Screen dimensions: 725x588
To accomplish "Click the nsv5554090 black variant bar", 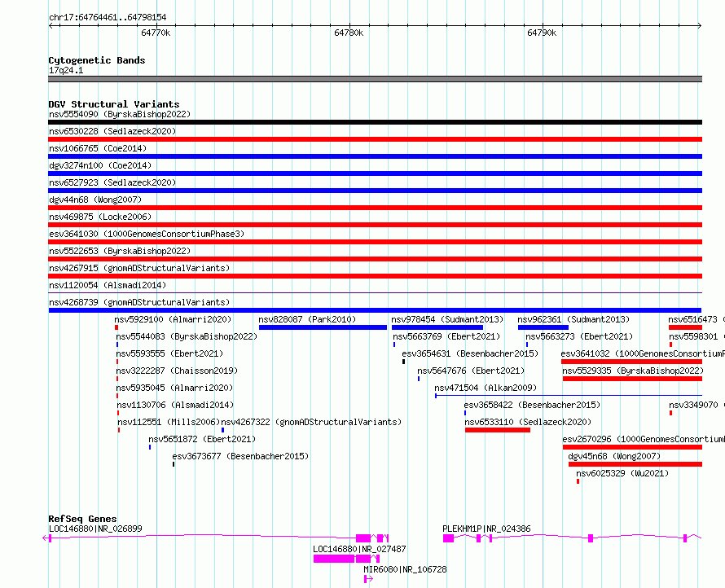I will (x=375, y=122).
